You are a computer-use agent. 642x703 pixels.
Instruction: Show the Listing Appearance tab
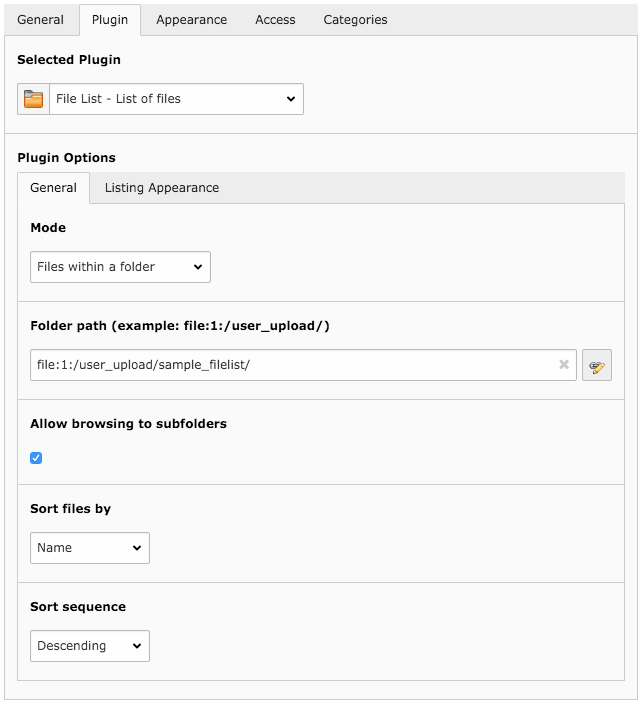(x=162, y=188)
